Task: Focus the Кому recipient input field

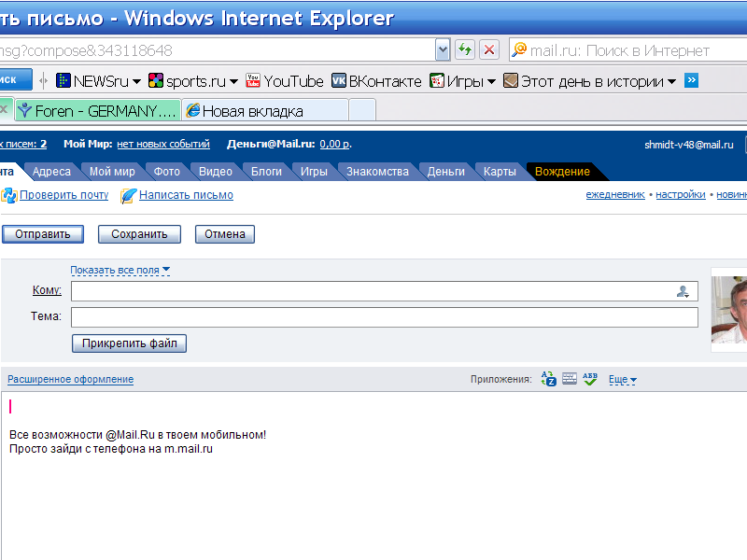Action: click(385, 291)
